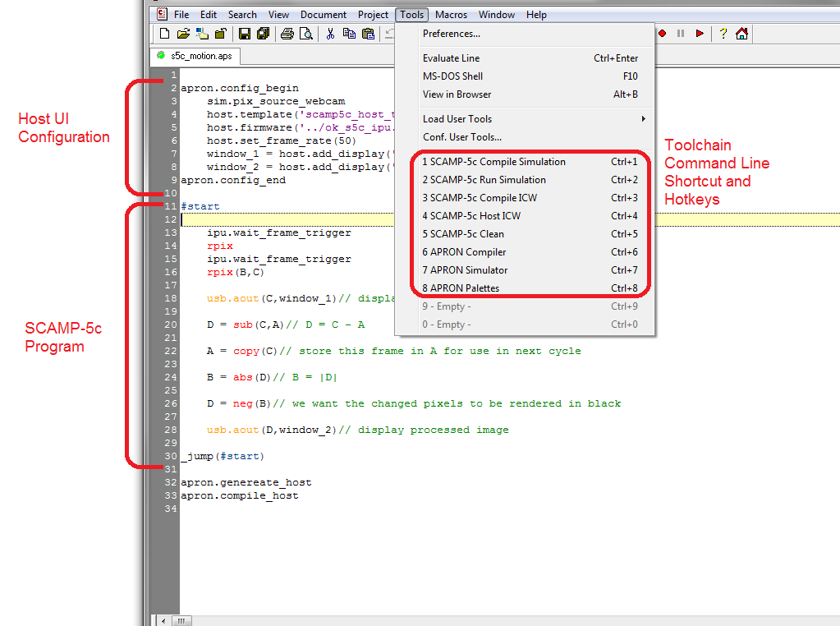Open the View menu
The image size is (840, 626).
point(278,15)
